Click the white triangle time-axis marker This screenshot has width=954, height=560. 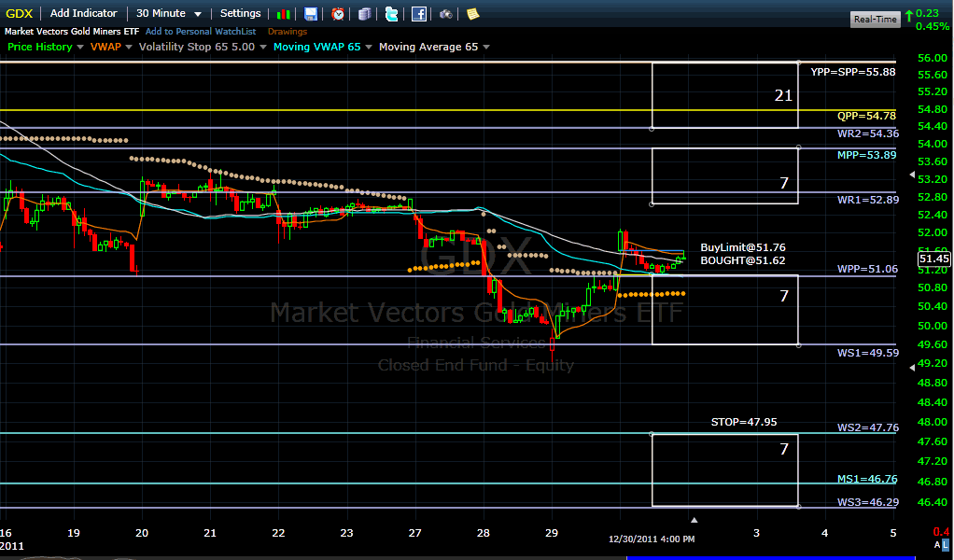[x=694, y=520]
